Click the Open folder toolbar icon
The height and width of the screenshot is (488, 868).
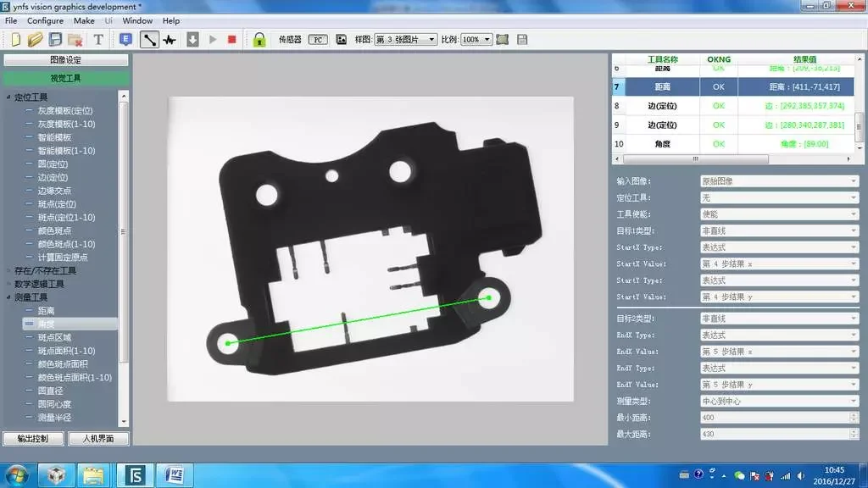pyautogui.click(x=35, y=39)
